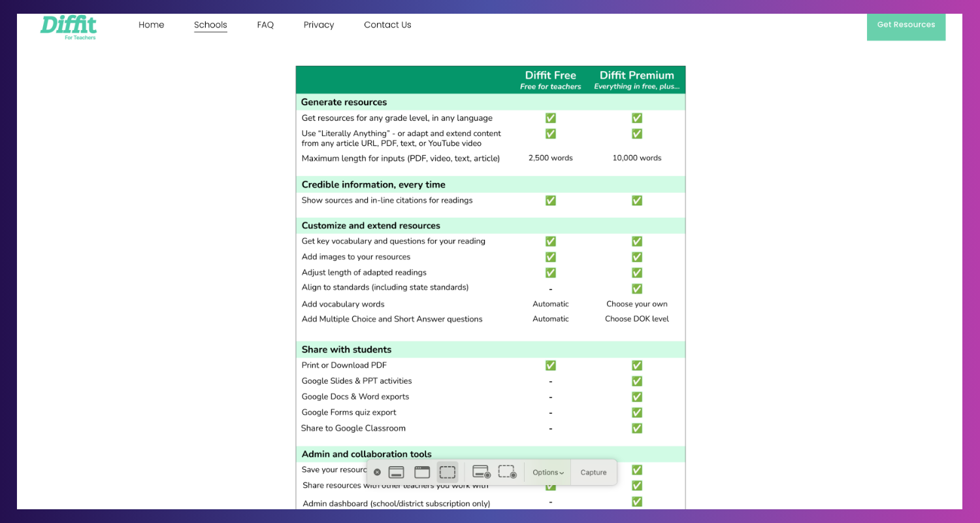This screenshot has height=523, width=980.
Task: Click Share to Google Classroom label
Action: (x=353, y=428)
